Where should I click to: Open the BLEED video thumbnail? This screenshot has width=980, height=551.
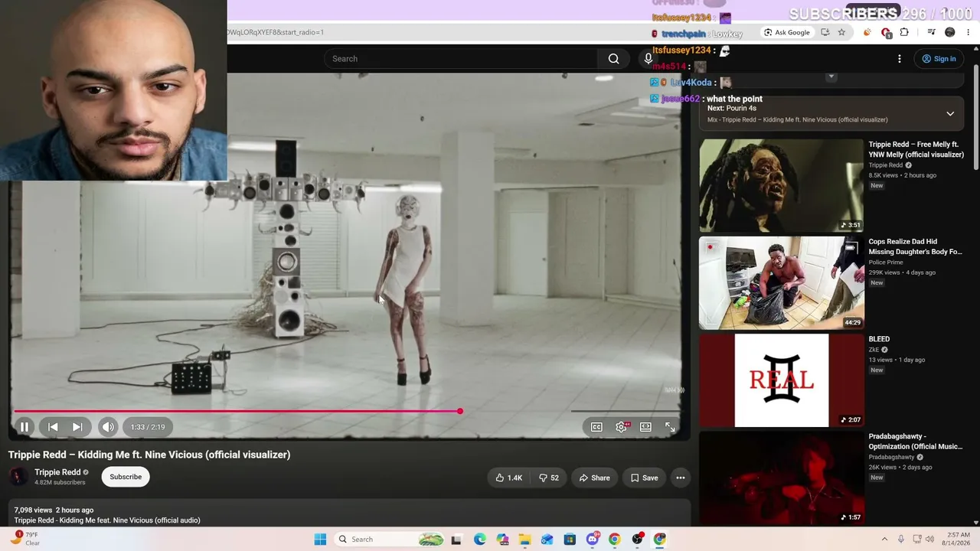[x=781, y=380]
